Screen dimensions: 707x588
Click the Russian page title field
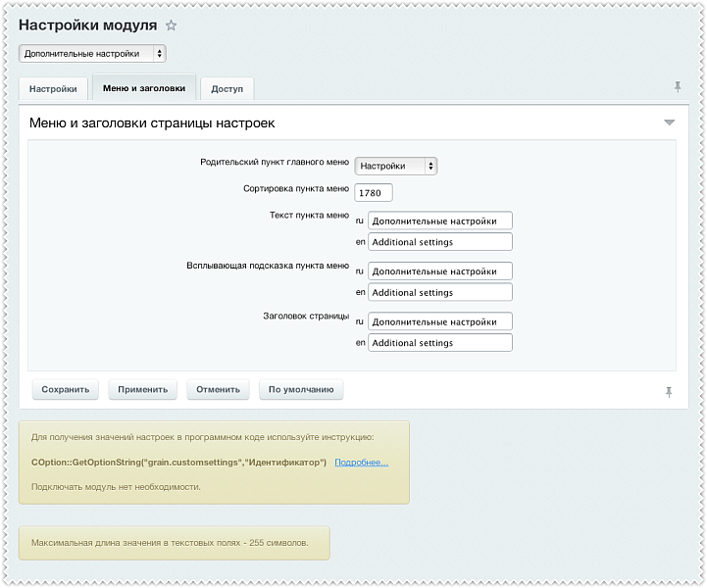(x=439, y=321)
